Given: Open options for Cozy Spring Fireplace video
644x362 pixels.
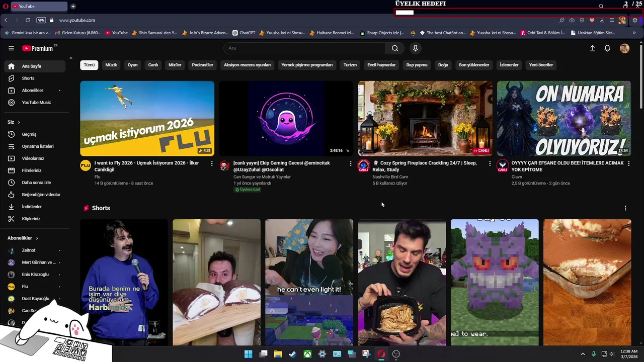Looking at the screenshot, I should (x=490, y=163).
